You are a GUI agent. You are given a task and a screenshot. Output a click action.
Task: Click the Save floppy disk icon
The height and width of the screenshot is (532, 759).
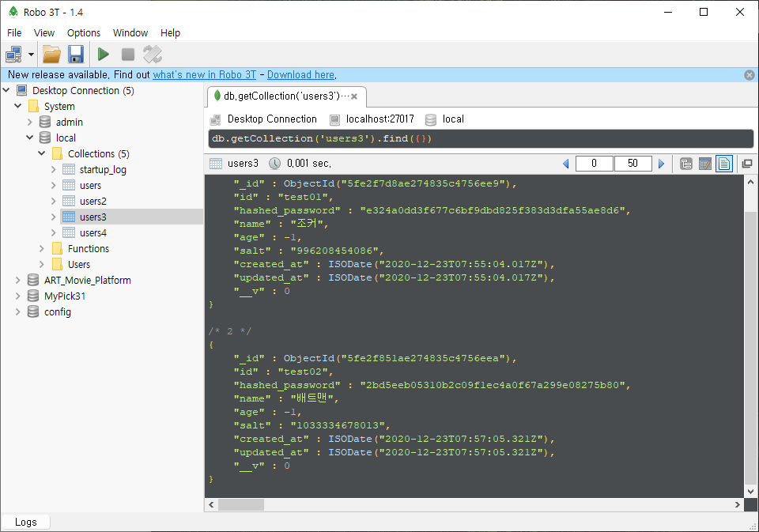tap(76, 55)
